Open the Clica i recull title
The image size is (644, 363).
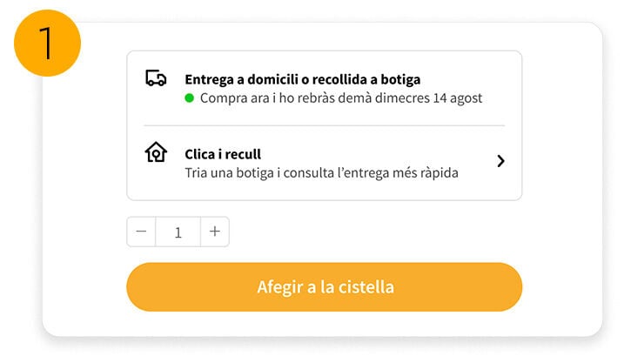coord(223,154)
